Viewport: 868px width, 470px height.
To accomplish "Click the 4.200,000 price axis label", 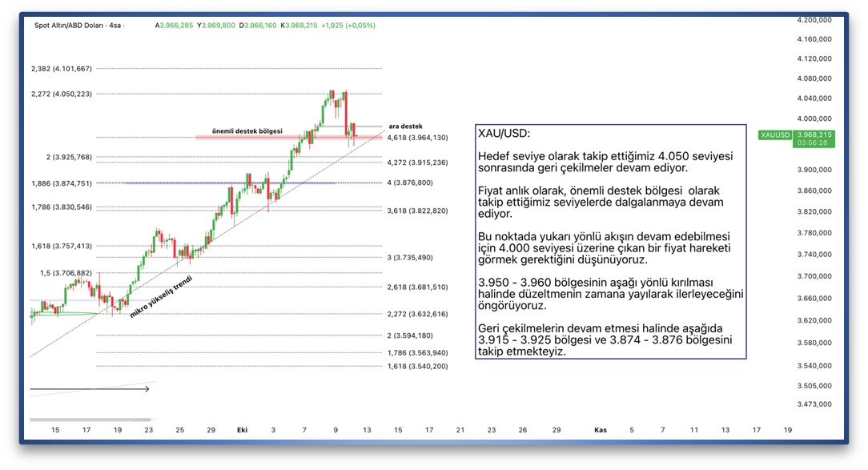I will [814, 20].
